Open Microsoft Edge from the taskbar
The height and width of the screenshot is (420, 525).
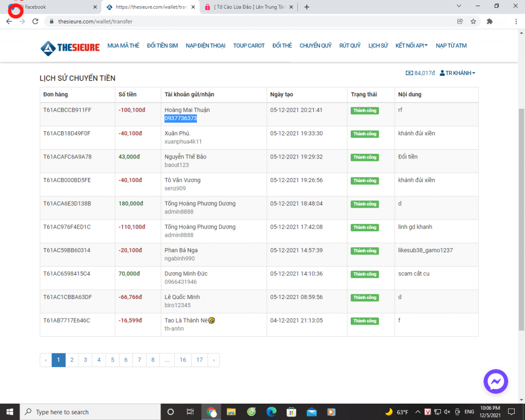point(271,412)
